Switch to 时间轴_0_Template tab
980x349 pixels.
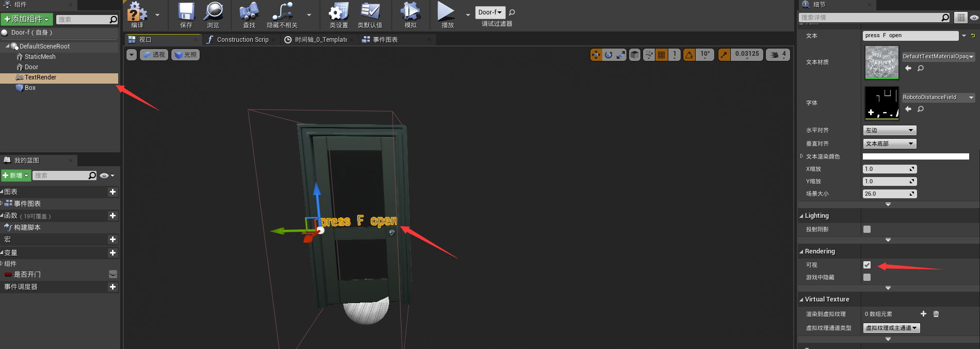[320, 40]
